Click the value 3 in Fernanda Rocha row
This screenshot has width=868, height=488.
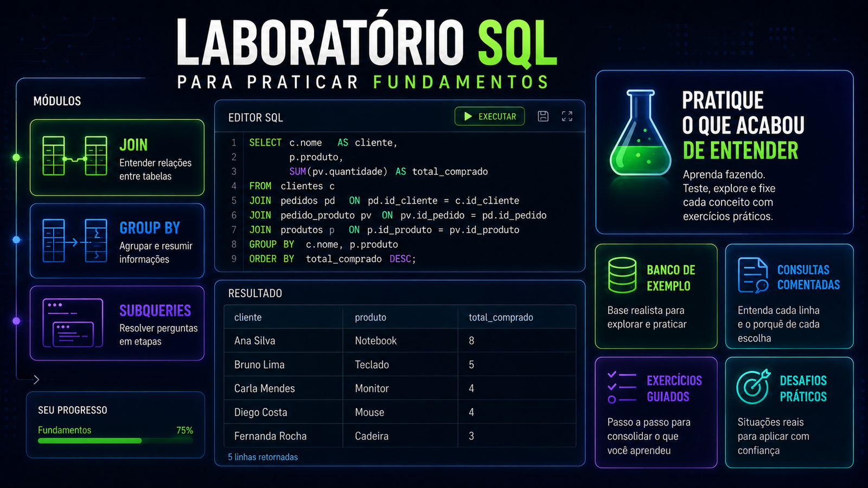click(471, 436)
